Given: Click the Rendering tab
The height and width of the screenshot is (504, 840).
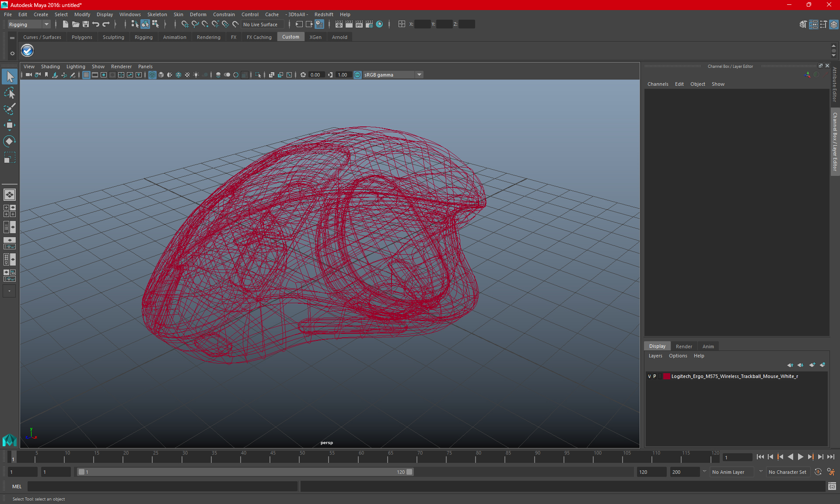Looking at the screenshot, I should pyautogui.click(x=208, y=37).
